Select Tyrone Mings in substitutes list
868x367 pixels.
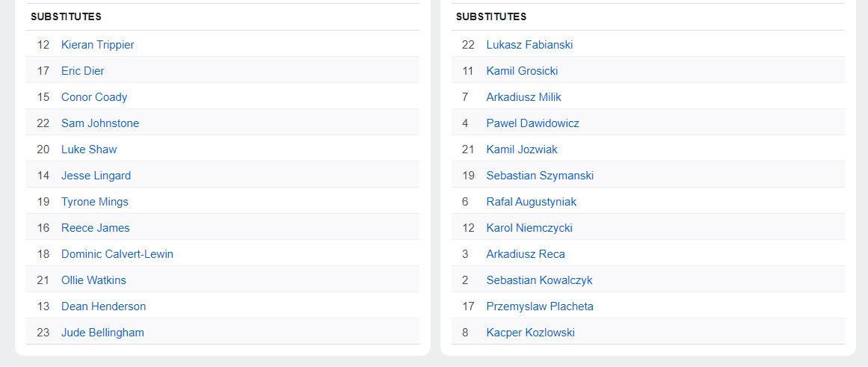pyautogui.click(x=95, y=202)
